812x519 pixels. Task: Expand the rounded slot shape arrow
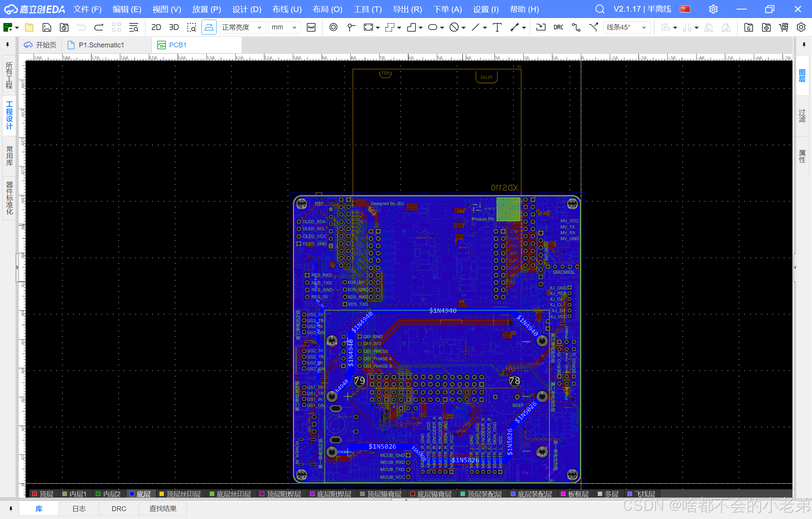[x=442, y=28]
